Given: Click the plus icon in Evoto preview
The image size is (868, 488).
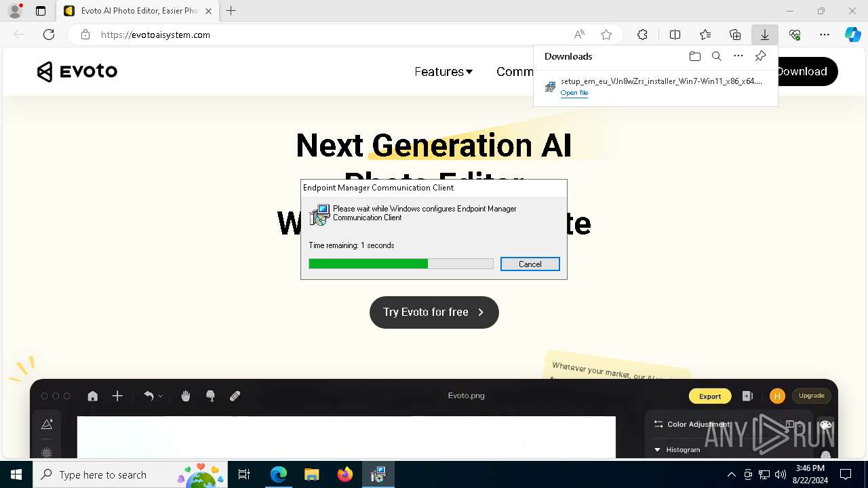Looking at the screenshot, I should (117, 396).
